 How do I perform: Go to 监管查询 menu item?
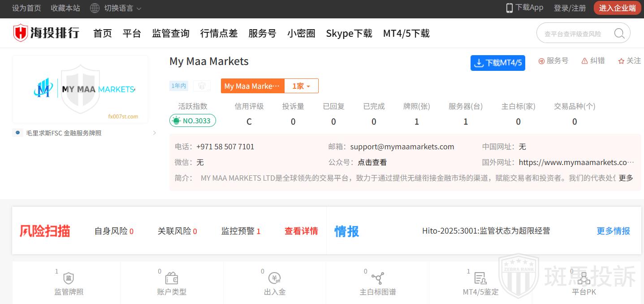tap(170, 33)
